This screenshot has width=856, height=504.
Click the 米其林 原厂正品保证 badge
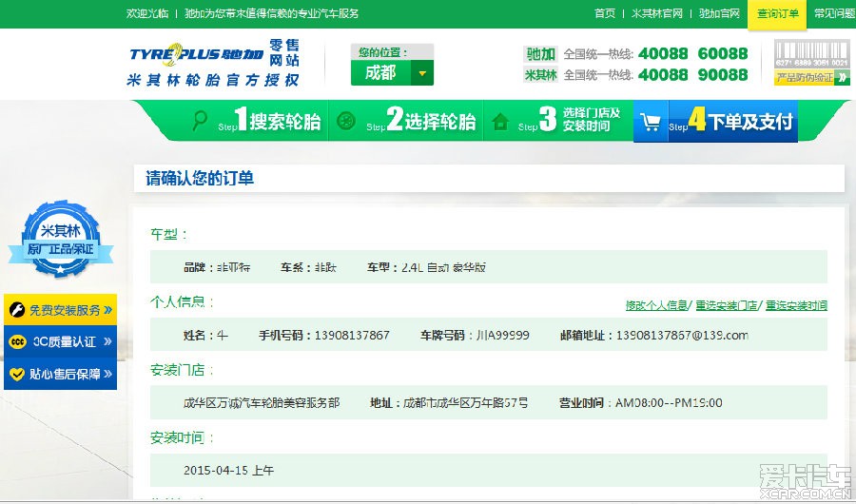click(x=61, y=239)
